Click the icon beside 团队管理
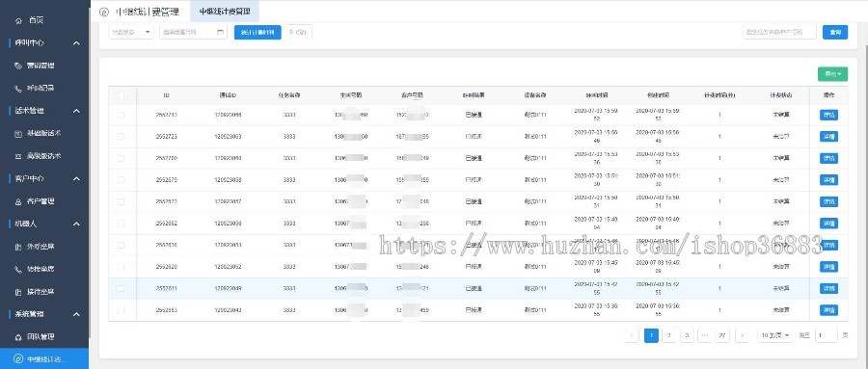868x369 pixels. click(18, 336)
